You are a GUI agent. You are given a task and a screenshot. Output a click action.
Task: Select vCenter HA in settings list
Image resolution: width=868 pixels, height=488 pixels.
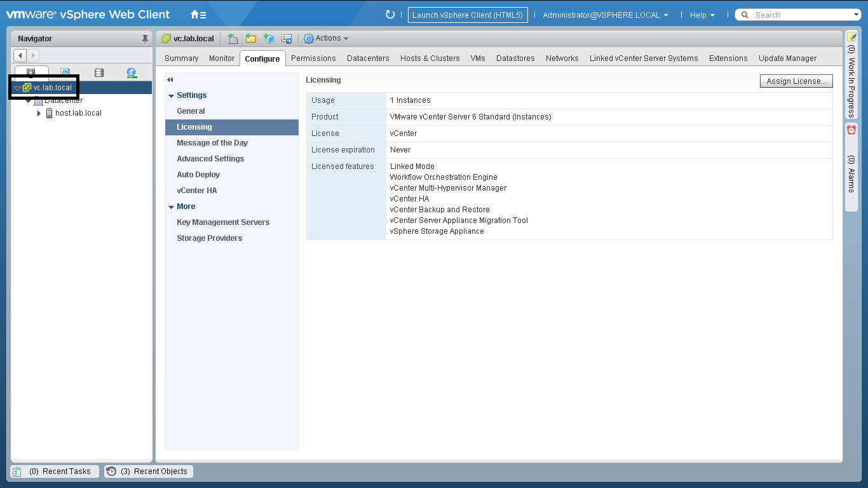tap(197, 191)
